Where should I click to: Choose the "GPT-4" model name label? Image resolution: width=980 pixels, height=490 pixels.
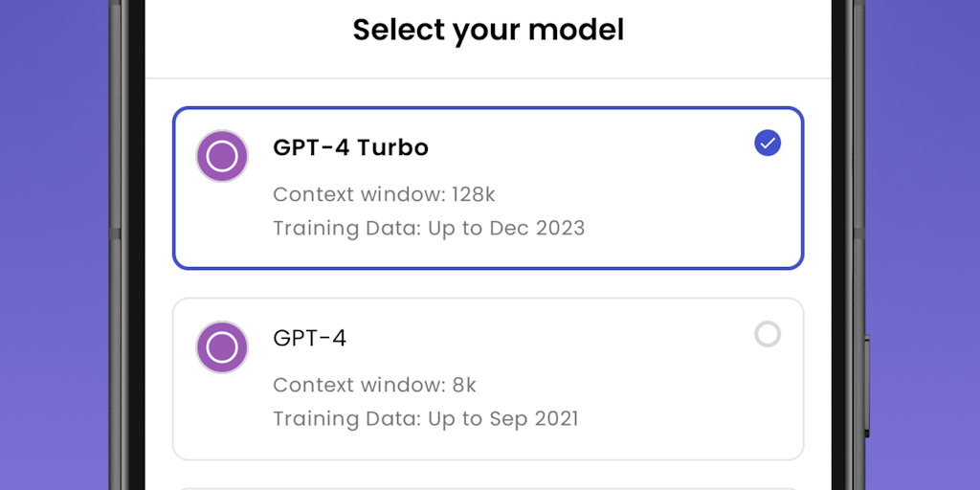(x=309, y=338)
